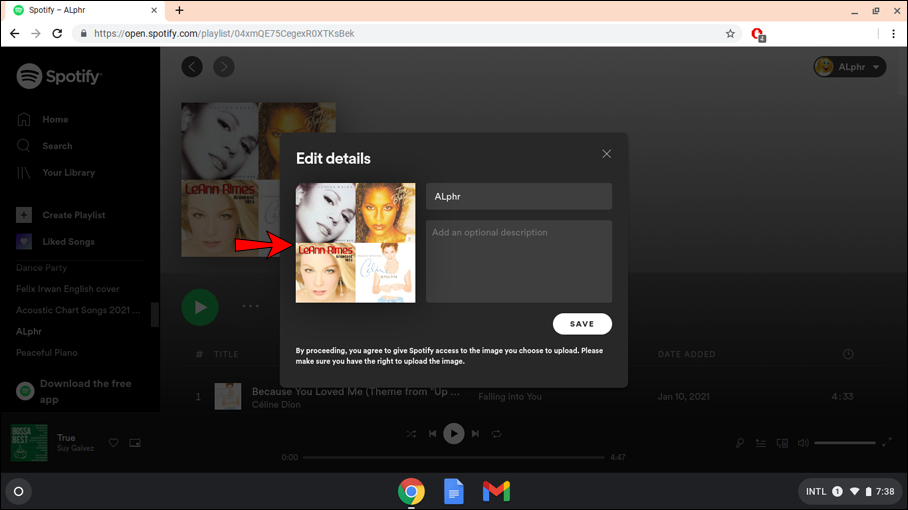Open connect to a device icon
908x510 pixels.
click(x=782, y=443)
